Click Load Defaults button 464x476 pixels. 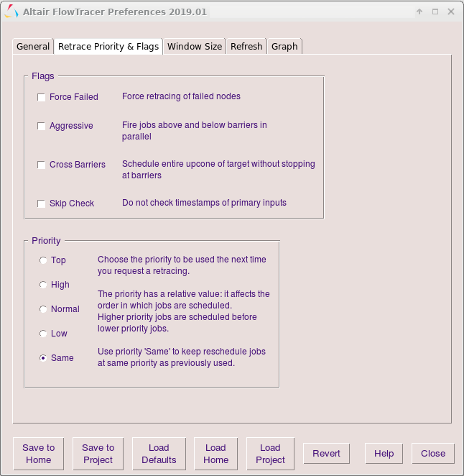pos(159,454)
